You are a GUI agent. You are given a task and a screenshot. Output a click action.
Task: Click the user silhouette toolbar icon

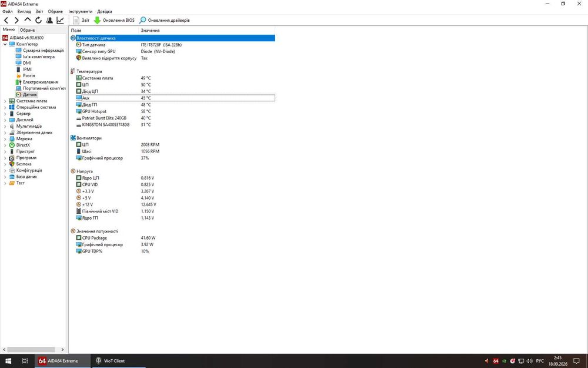49,20
